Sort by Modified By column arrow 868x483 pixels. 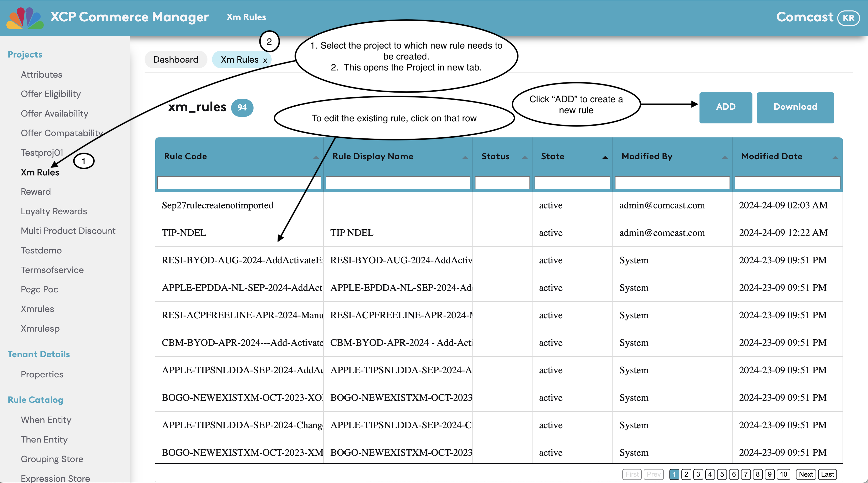pos(725,157)
